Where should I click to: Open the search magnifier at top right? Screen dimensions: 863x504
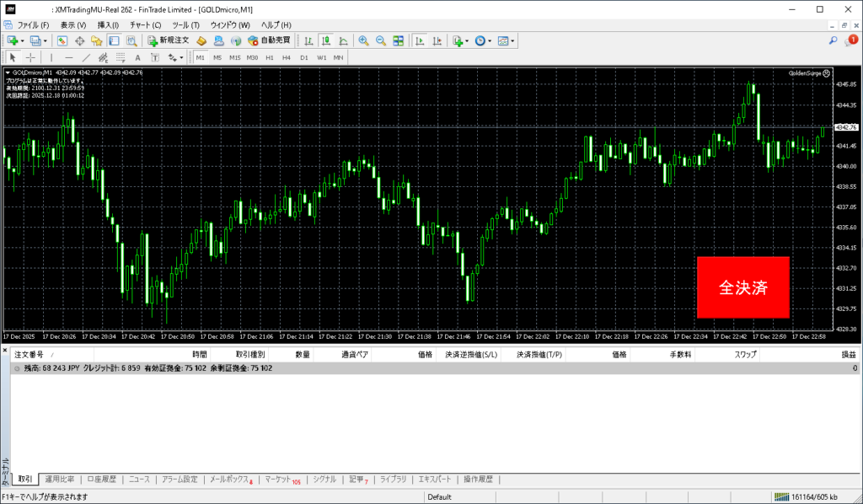tap(833, 40)
